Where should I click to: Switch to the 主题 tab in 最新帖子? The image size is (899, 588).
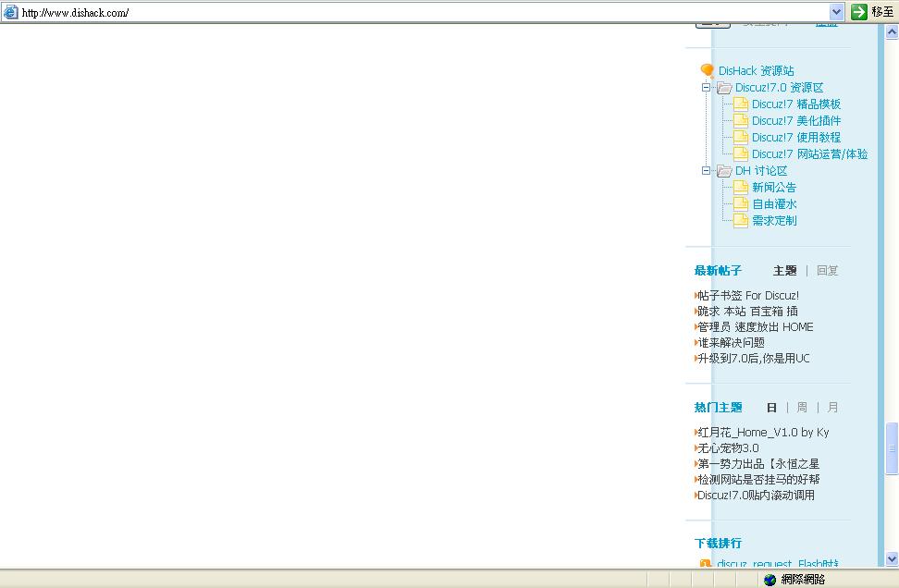785,271
